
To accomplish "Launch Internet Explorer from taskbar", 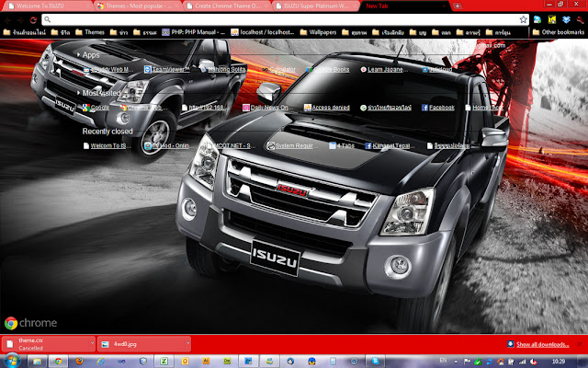I will point(100,362).
